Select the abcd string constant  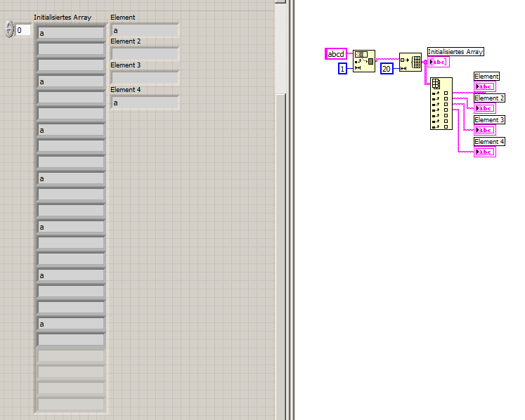(336, 54)
